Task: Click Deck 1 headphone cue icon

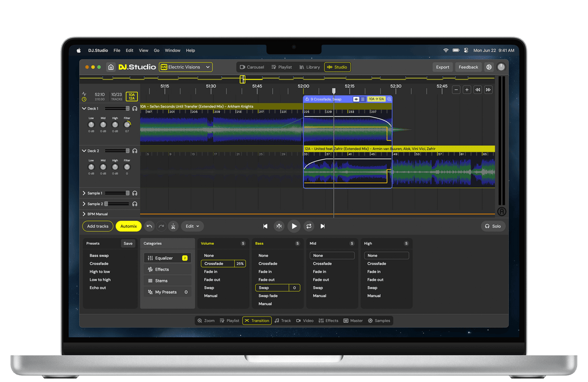Action: [x=134, y=108]
